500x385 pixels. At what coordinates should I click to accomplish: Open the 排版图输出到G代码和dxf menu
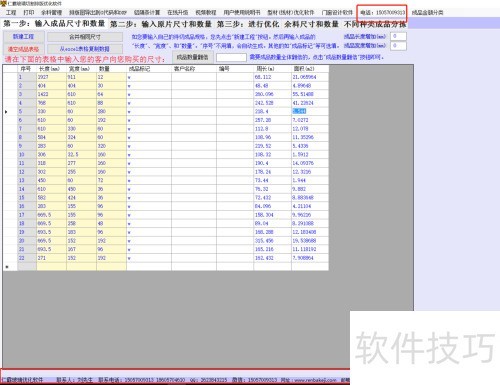tap(98, 12)
